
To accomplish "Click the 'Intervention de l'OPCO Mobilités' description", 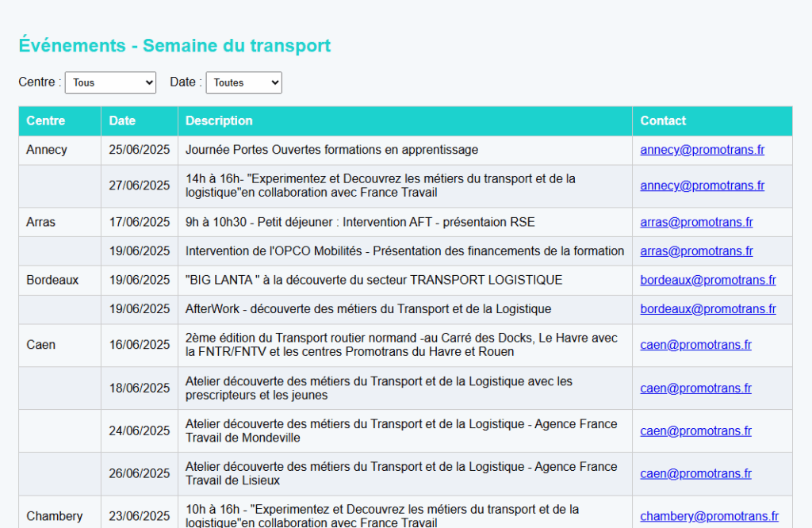I will click(x=405, y=251).
